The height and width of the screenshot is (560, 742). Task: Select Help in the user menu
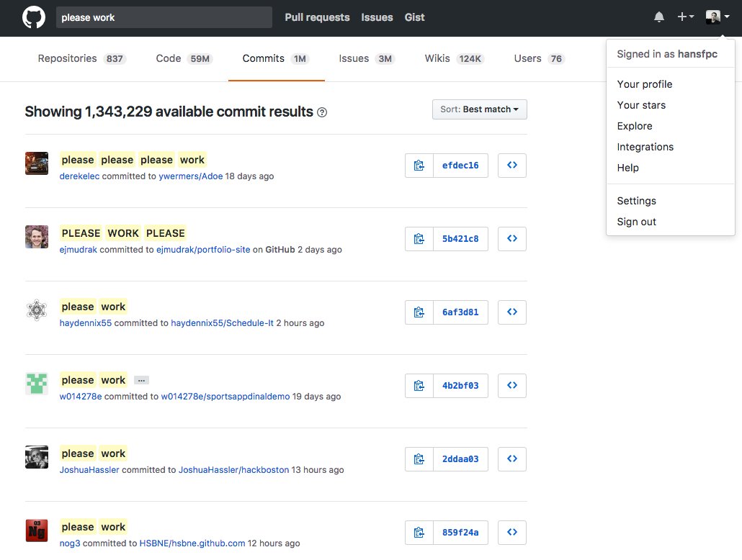(x=670, y=168)
